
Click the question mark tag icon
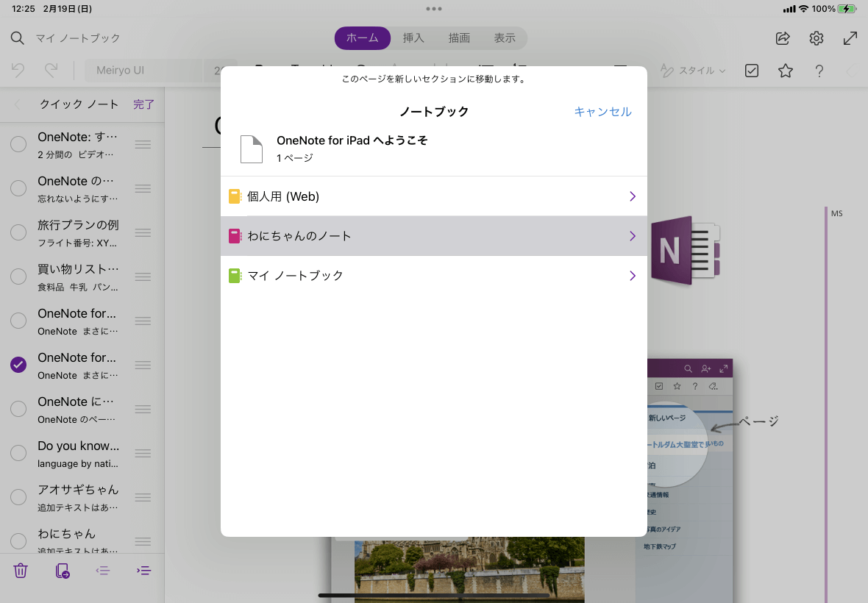pos(819,71)
